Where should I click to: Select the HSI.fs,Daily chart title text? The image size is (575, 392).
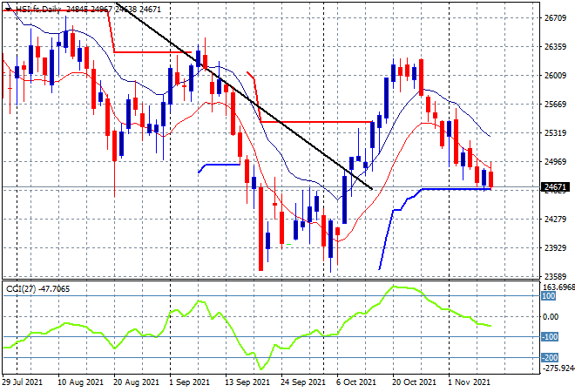coord(38,10)
